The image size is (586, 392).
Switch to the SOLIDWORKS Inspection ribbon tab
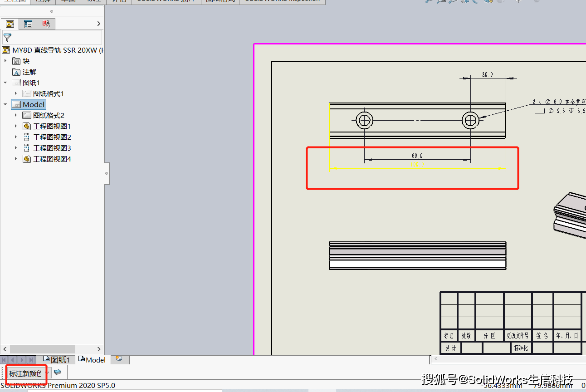[282, 1]
